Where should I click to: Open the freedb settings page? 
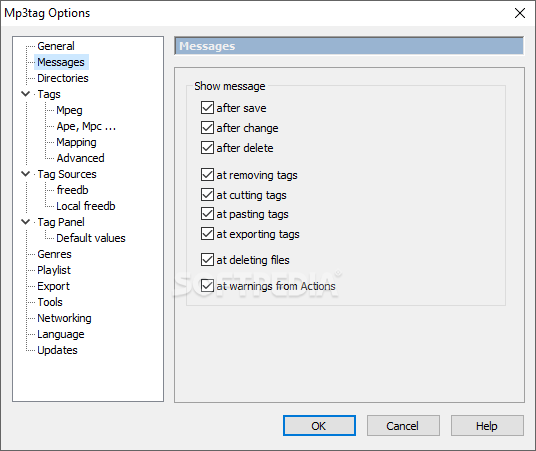click(72, 190)
